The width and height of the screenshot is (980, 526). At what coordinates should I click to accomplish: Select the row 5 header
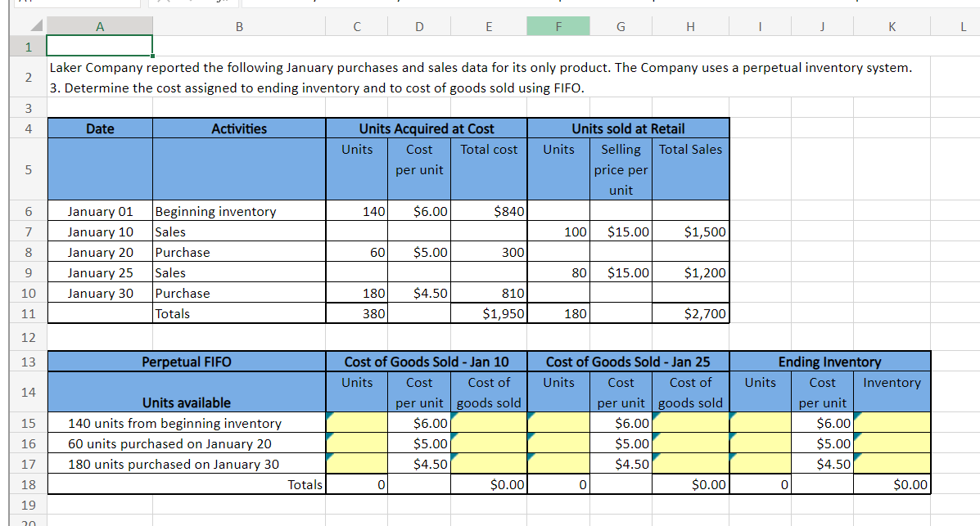(28, 169)
